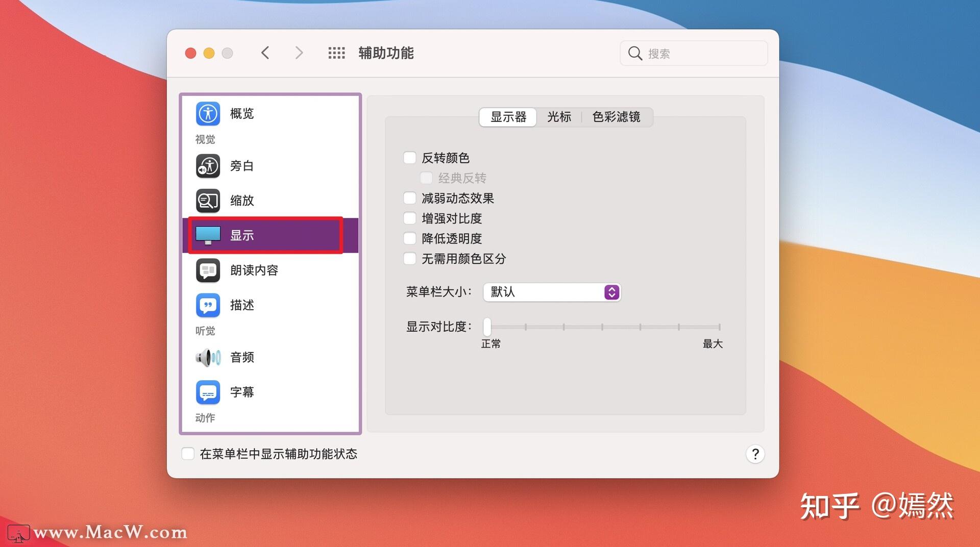Click the 显示对比度 slider knob

487,327
